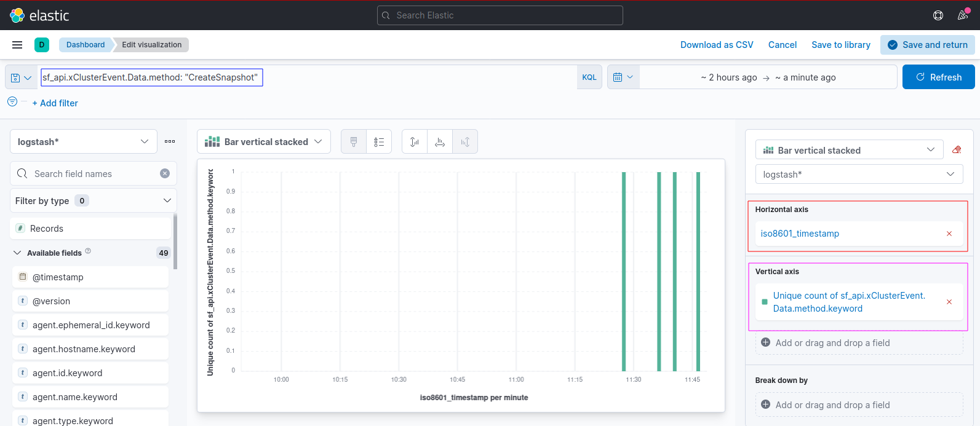Open the index pattern options ellipsis

[170, 141]
